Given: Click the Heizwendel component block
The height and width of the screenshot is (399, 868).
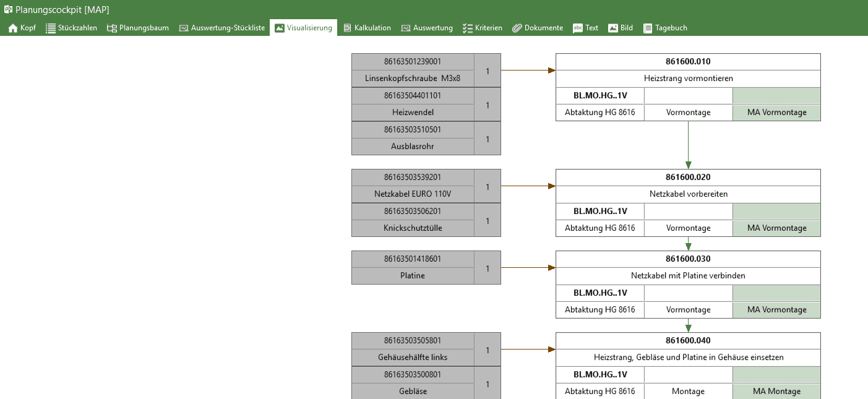Looking at the screenshot, I should (413, 112).
